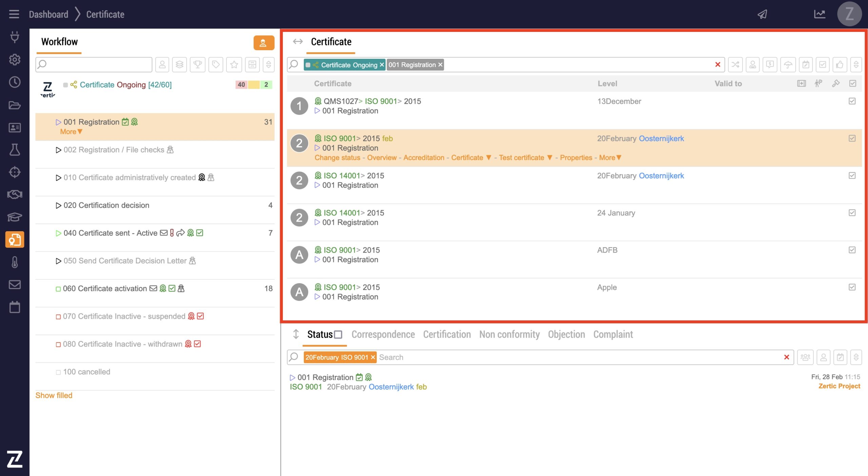868x476 pixels.
Task: Click the red 40 status count badge
Action: tap(241, 84)
